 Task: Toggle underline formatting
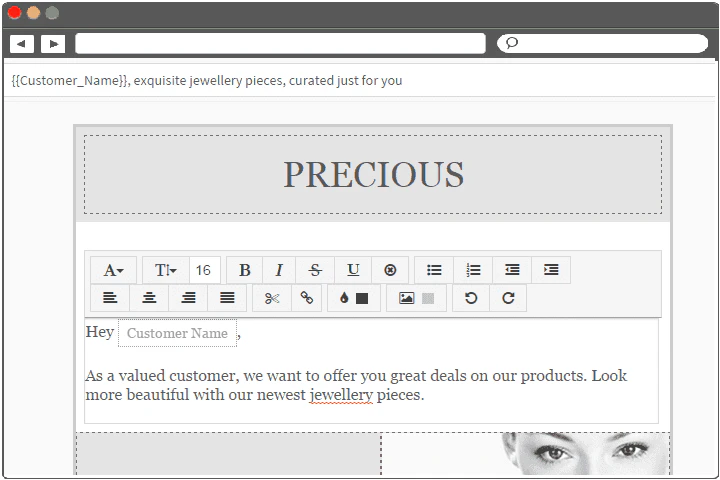pos(353,270)
